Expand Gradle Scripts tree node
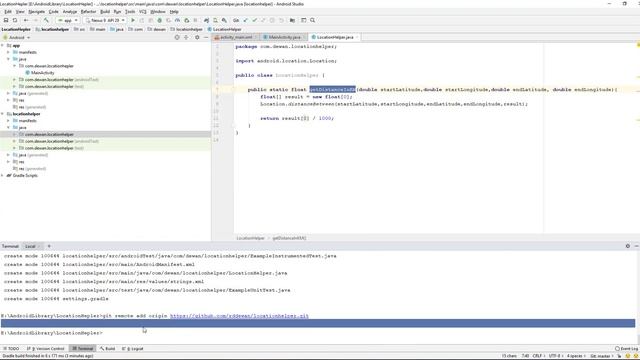The image size is (640, 360). [x=2, y=176]
